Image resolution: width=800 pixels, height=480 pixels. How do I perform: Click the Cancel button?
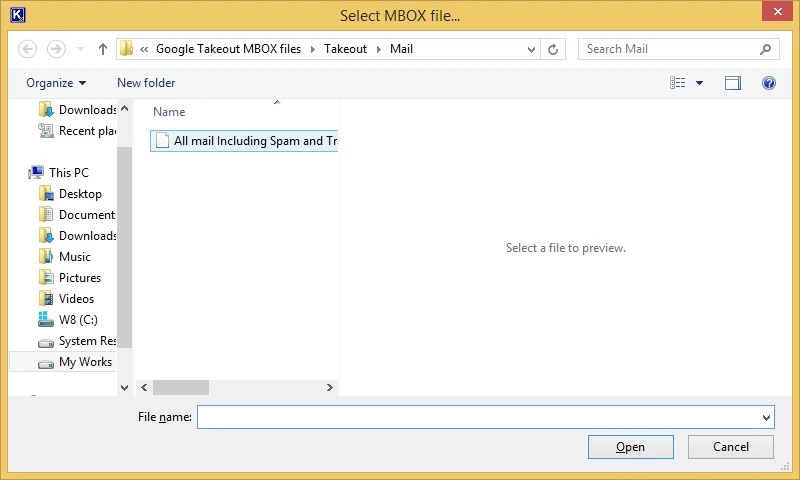tap(731, 447)
